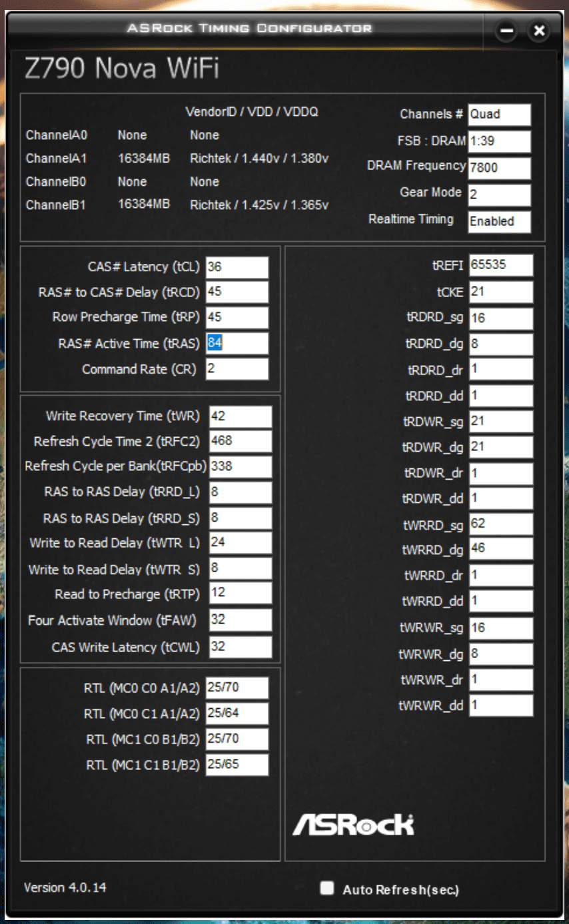The image size is (569, 924).
Task: Select the tWRWR_dg value field
Action: point(501,654)
